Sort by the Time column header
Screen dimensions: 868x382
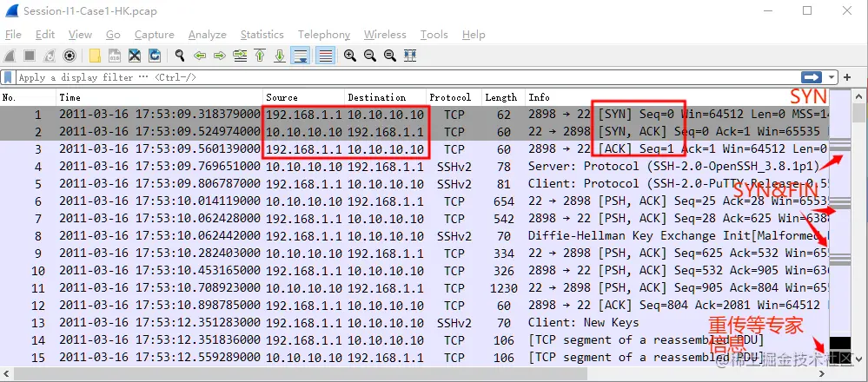click(160, 97)
